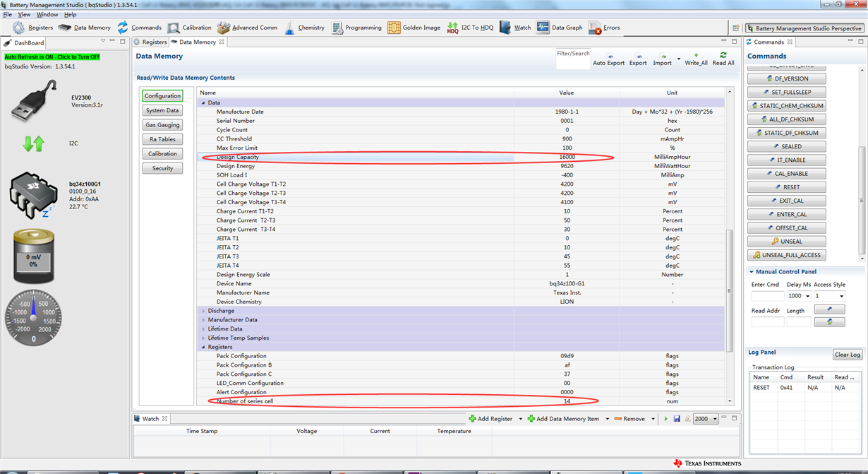Close the Commands panel tab

click(790, 42)
